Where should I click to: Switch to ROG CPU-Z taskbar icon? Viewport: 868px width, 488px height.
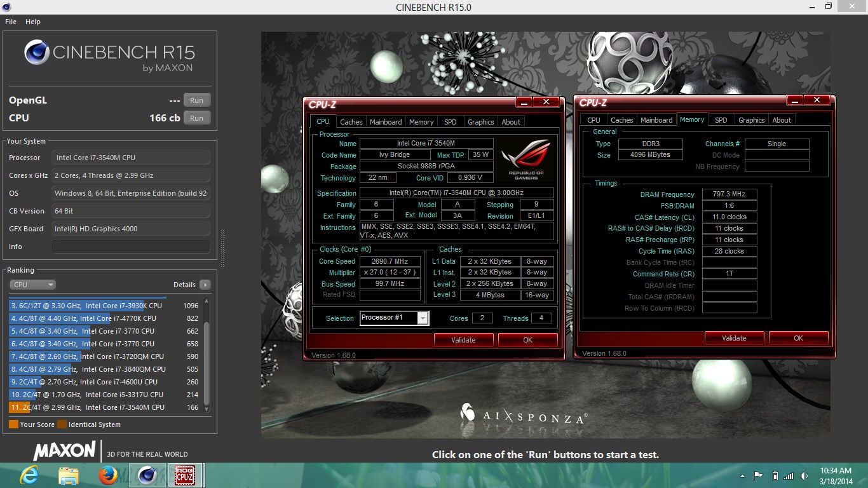[x=185, y=475]
